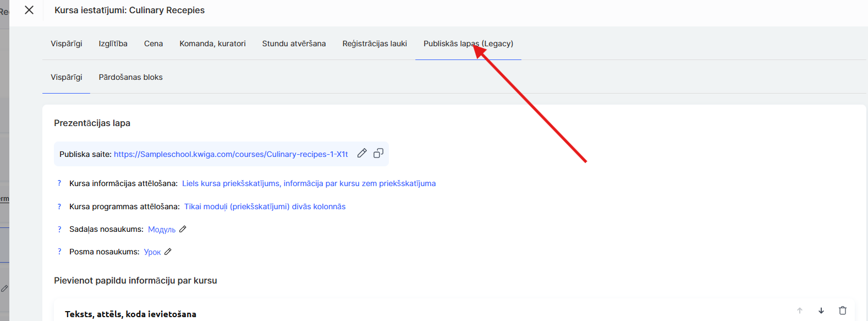Show help for Kursa informācijas attēlošana
Image resolution: width=868 pixels, height=321 pixels.
coord(59,183)
